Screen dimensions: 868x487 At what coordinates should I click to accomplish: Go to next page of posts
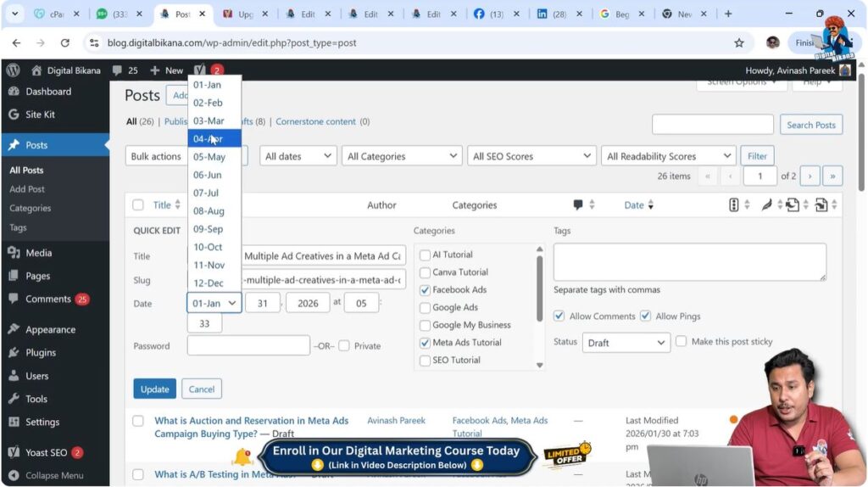810,176
